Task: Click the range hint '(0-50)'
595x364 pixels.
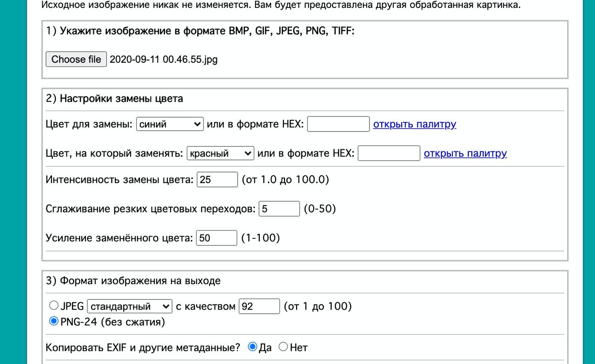Action: [x=320, y=209]
